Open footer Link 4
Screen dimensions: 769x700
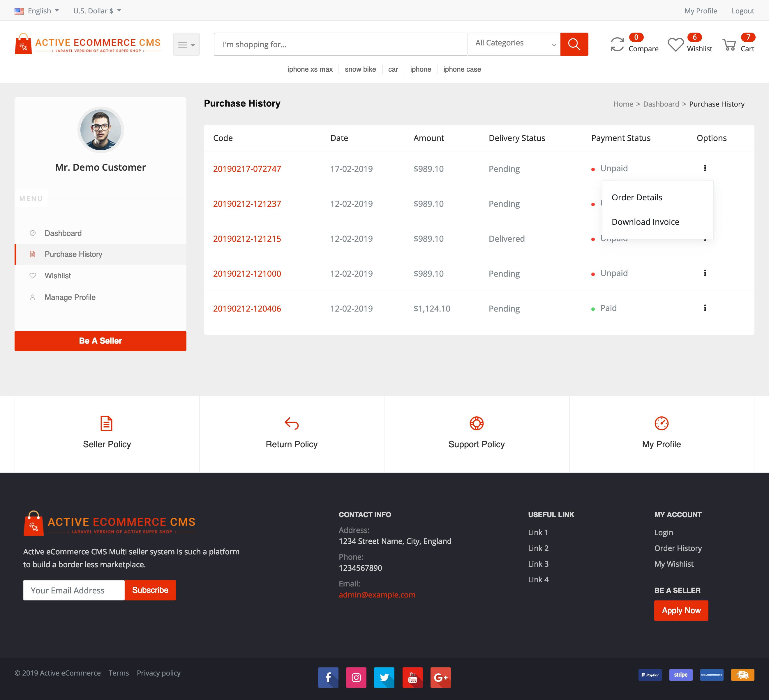coord(538,579)
